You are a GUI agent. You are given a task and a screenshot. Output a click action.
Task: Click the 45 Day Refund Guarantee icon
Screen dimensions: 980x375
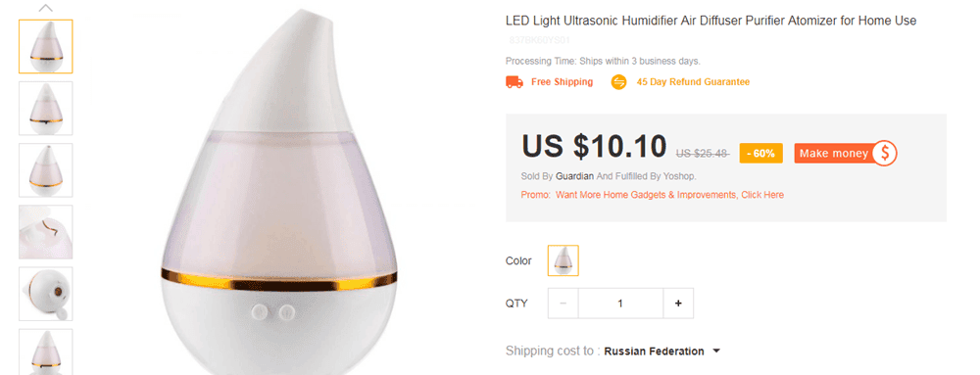(618, 82)
